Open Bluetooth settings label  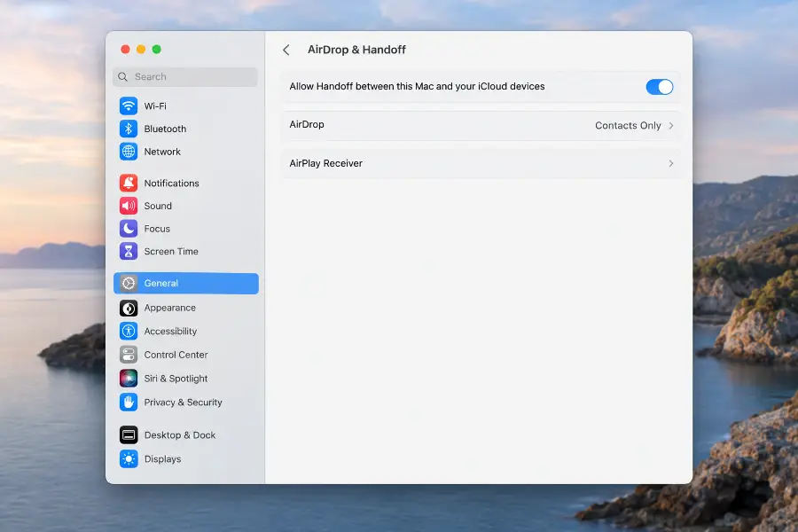point(165,129)
